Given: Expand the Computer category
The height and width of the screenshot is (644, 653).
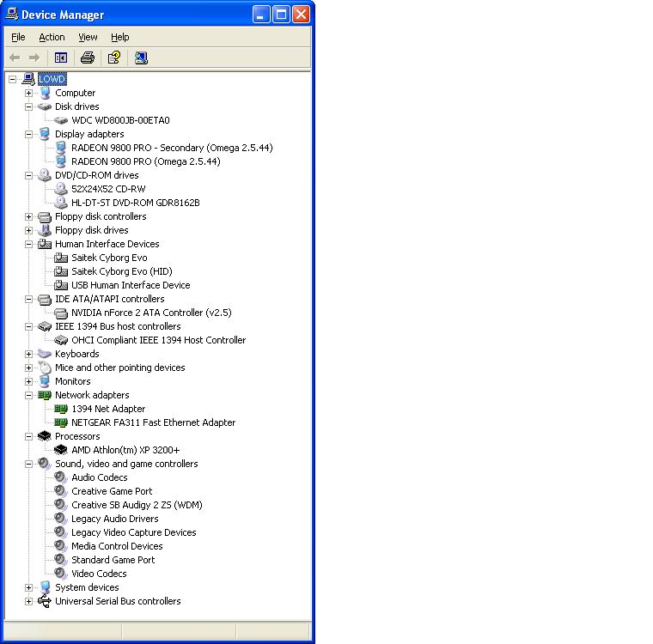Looking at the screenshot, I should pyautogui.click(x=28, y=93).
